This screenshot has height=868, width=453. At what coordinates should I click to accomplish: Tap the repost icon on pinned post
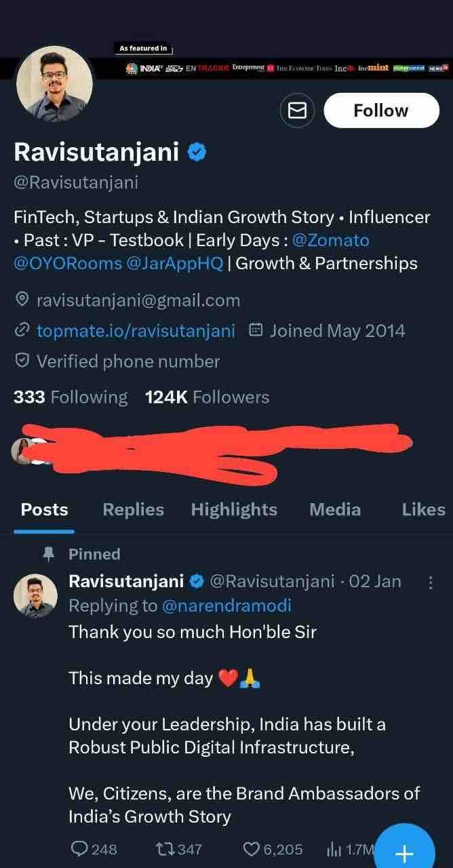[165, 849]
